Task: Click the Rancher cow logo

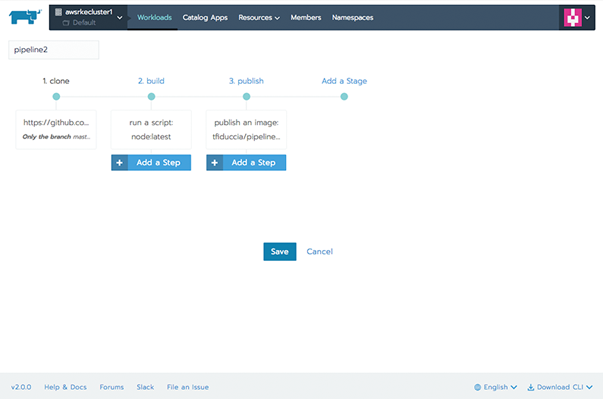Action: [25, 17]
